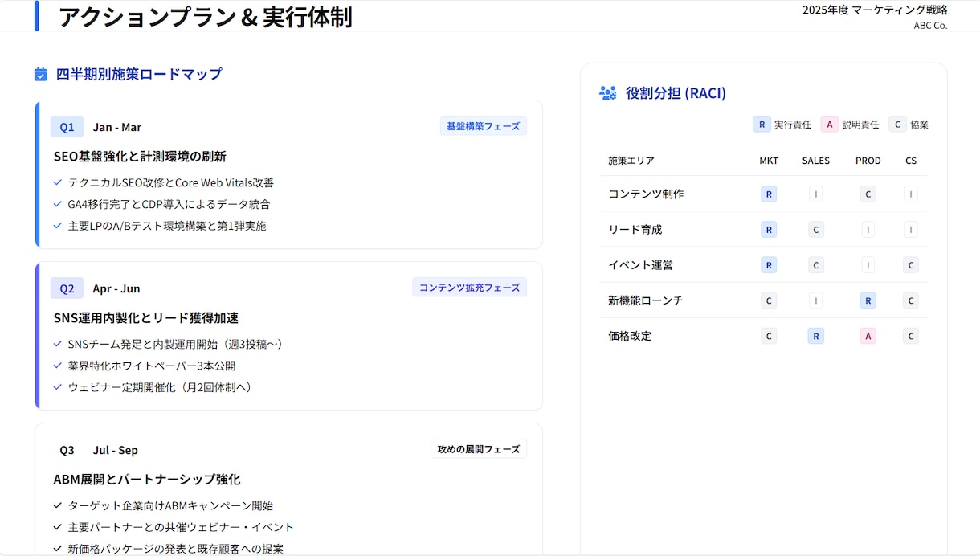Click the MKT R badge in コンテンツ制作 row
980x556 pixels.
769,194
